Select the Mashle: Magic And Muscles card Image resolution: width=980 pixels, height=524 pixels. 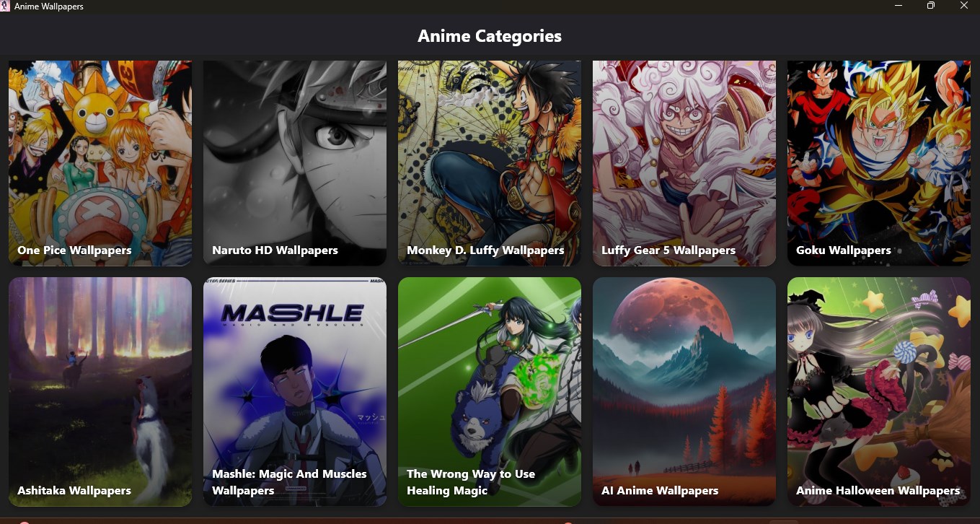pyautogui.click(x=295, y=392)
